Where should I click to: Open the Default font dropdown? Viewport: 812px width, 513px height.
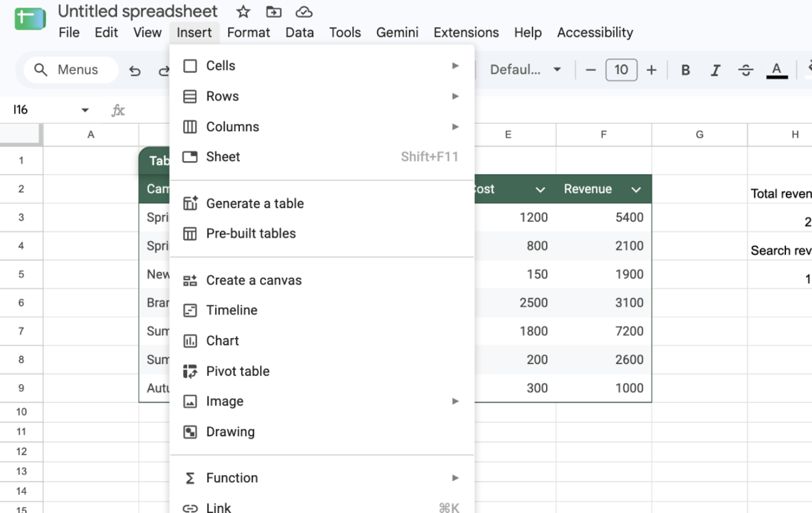tap(525, 69)
